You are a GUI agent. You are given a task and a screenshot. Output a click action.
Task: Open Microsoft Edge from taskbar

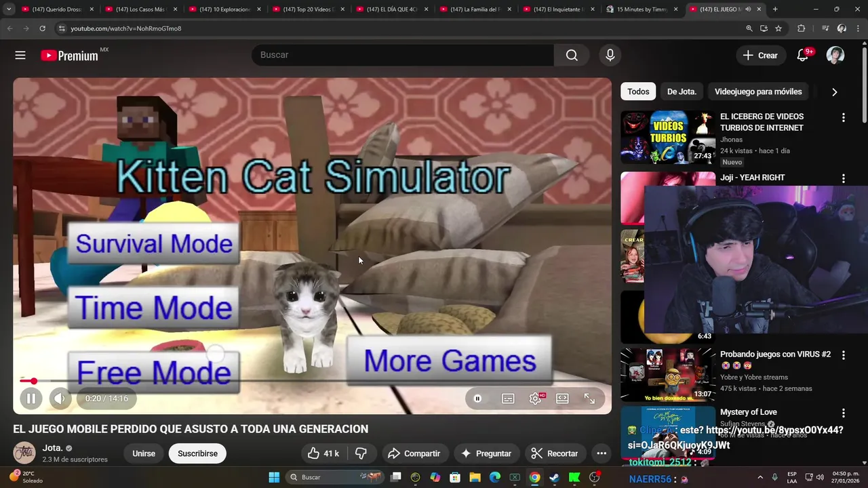click(x=495, y=477)
